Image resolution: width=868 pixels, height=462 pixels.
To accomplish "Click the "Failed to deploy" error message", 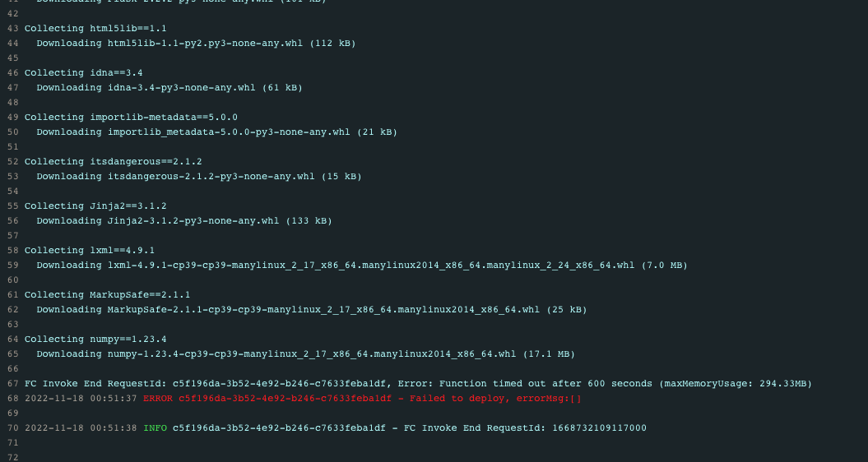I will point(459,399).
